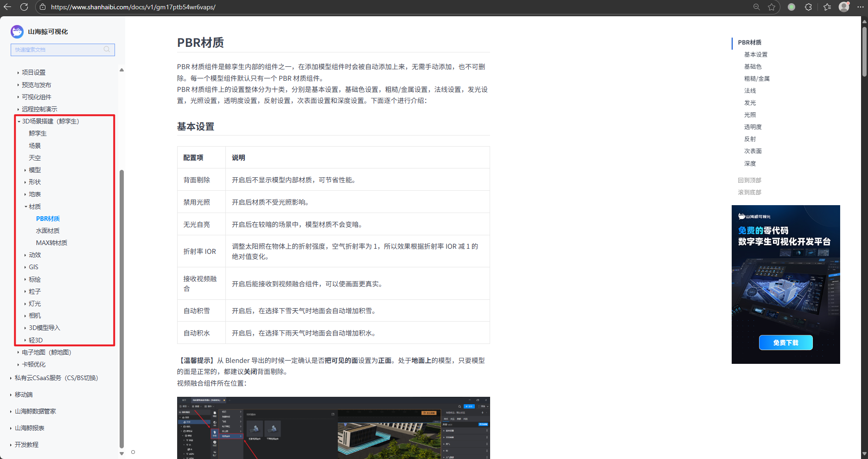
Task: Jump to 基础色 in table of contents
Action: click(753, 66)
